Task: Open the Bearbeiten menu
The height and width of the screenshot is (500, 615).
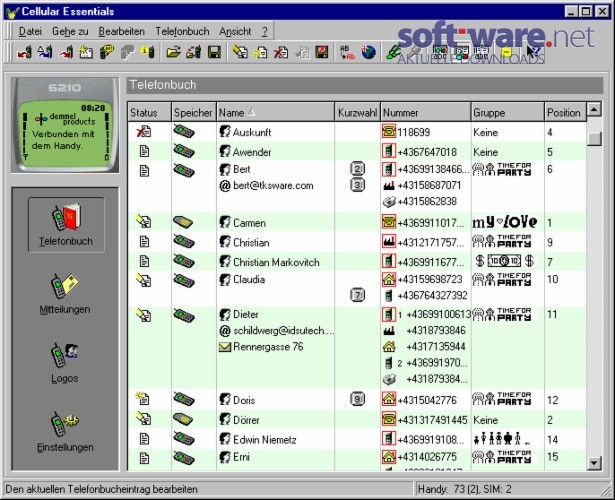Action: [122, 31]
